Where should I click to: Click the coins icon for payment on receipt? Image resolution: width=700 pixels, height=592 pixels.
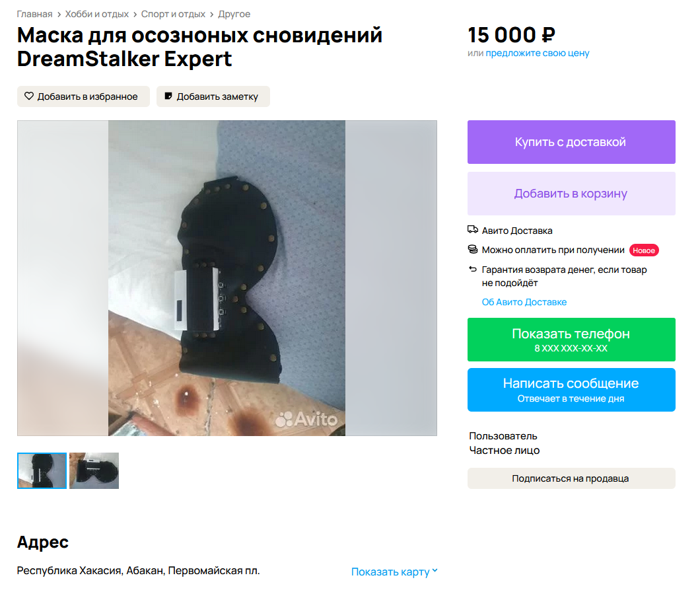[x=473, y=249]
